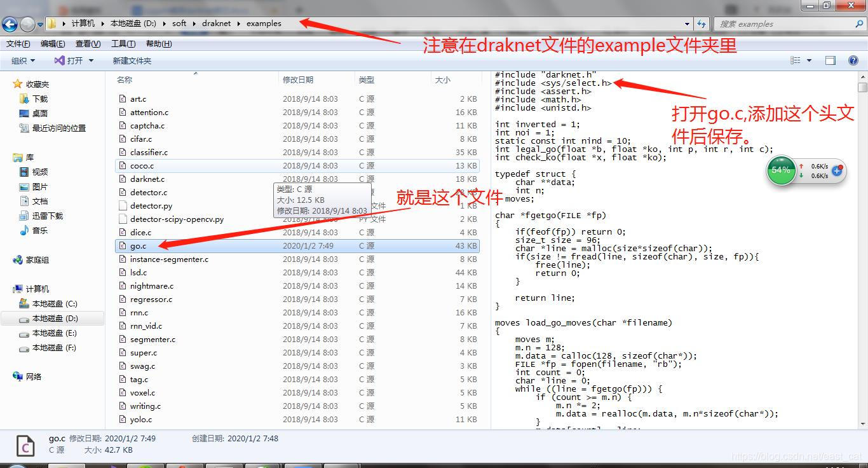
Task: Select 本地磁盘 (D:) in address breadcrumb
Action: coord(133,24)
